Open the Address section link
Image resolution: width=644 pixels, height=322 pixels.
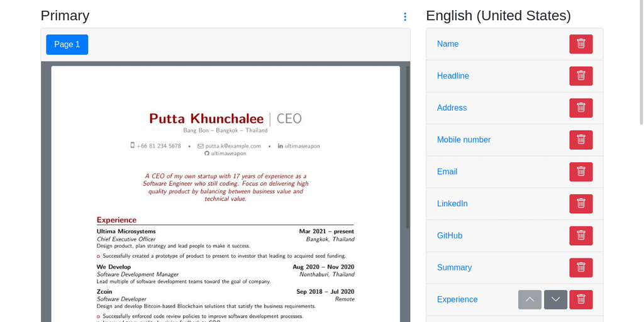pyautogui.click(x=452, y=108)
